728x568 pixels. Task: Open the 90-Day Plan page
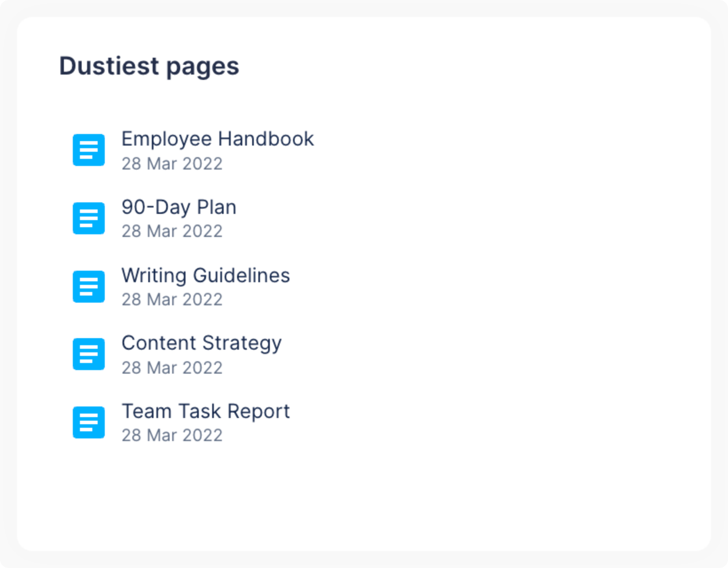coord(179,207)
